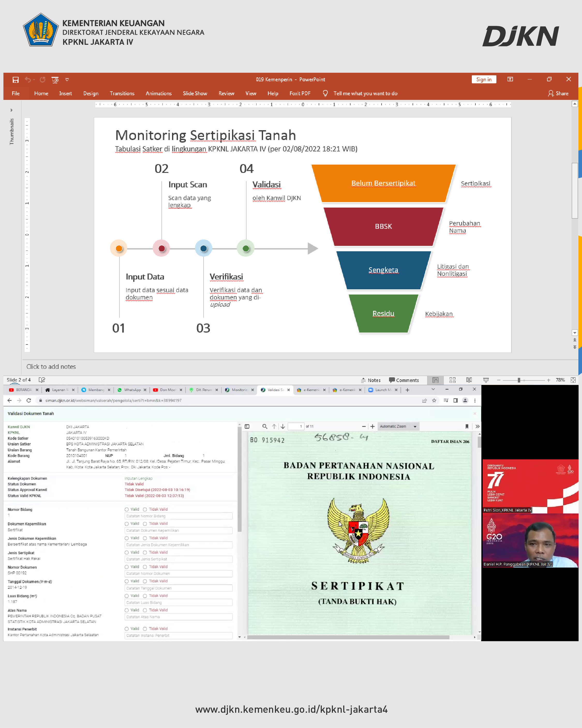Start Slide Show from status bar
The width and height of the screenshot is (582, 728).
(x=486, y=380)
